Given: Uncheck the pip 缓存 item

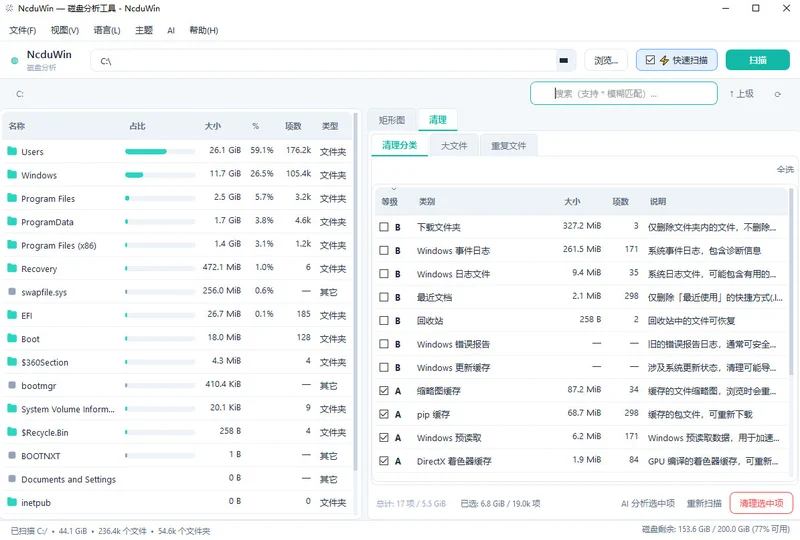Looking at the screenshot, I should tap(384, 414).
